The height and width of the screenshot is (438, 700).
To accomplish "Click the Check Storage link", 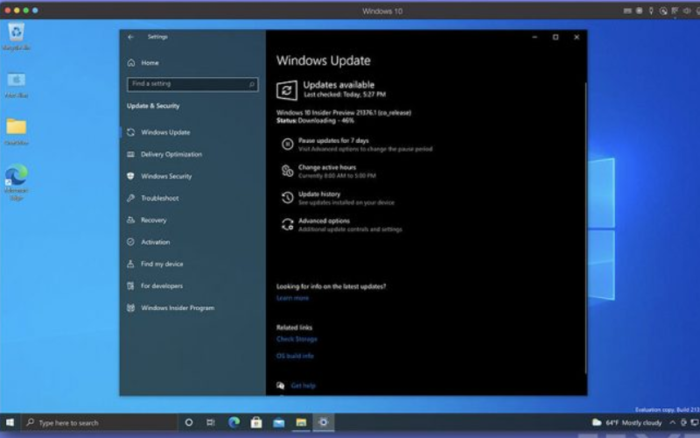I will pyautogui.click(x=296, y=339).
